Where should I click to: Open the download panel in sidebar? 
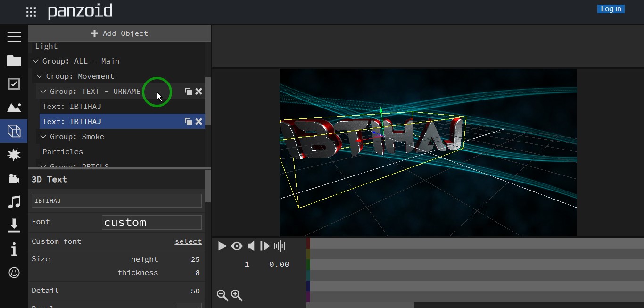pyautogui.click(x=14, y=225)
